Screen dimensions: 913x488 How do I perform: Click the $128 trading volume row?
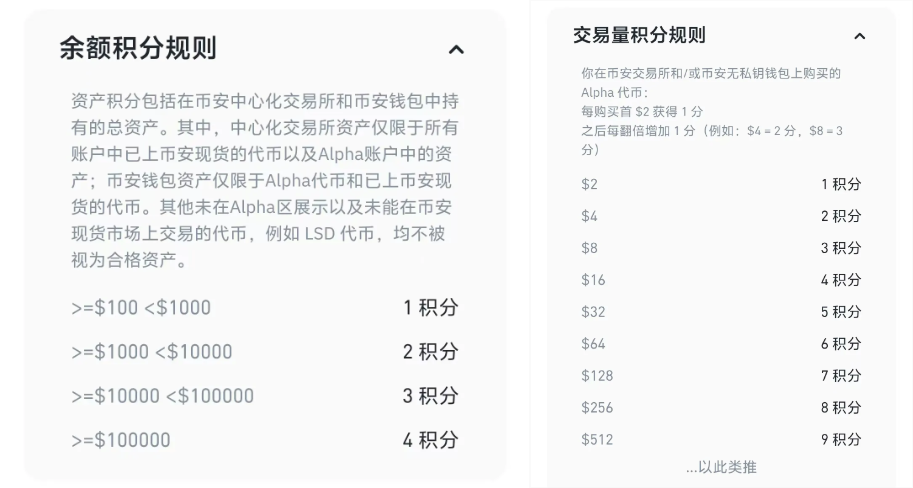pyautogui.click(x=597, y=376)
